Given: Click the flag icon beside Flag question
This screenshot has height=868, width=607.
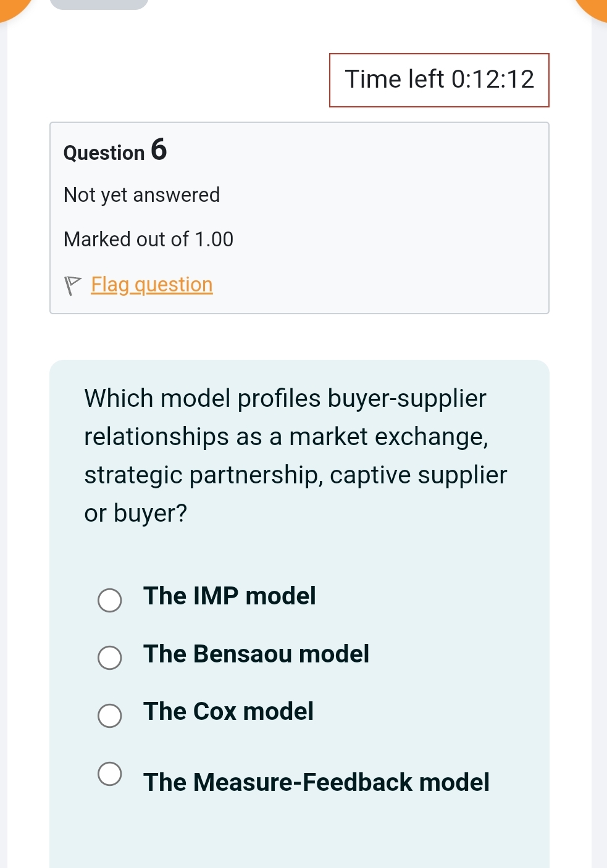Looking at the screenshot, I should click(x=73, y=285).
